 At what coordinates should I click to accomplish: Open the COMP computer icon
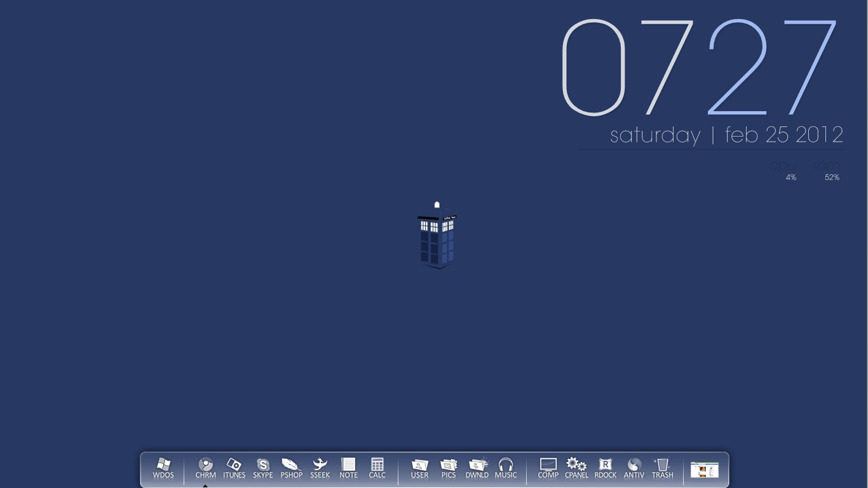point(548,468)
